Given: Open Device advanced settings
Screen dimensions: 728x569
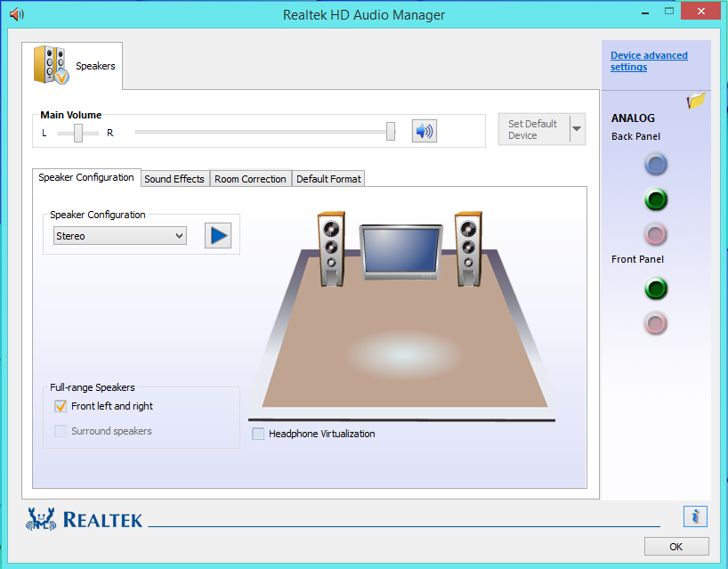Looking at the screenshot, I should [x=649, y=61].
